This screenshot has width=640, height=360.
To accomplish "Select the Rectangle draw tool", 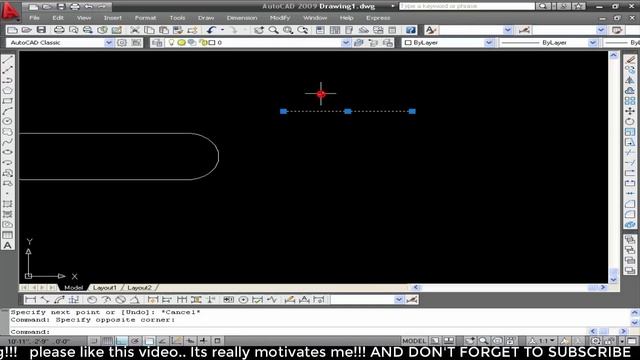I will click(7, 101).
